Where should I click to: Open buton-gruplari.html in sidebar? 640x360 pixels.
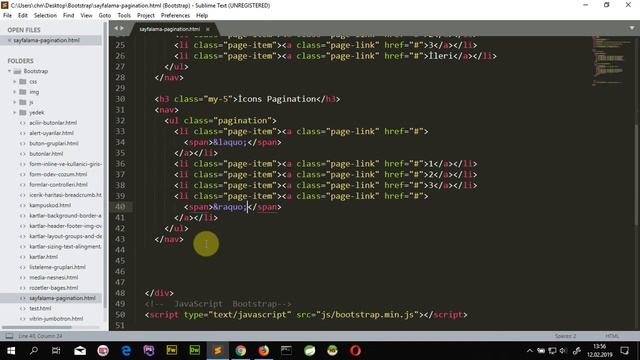click(54, 143)
